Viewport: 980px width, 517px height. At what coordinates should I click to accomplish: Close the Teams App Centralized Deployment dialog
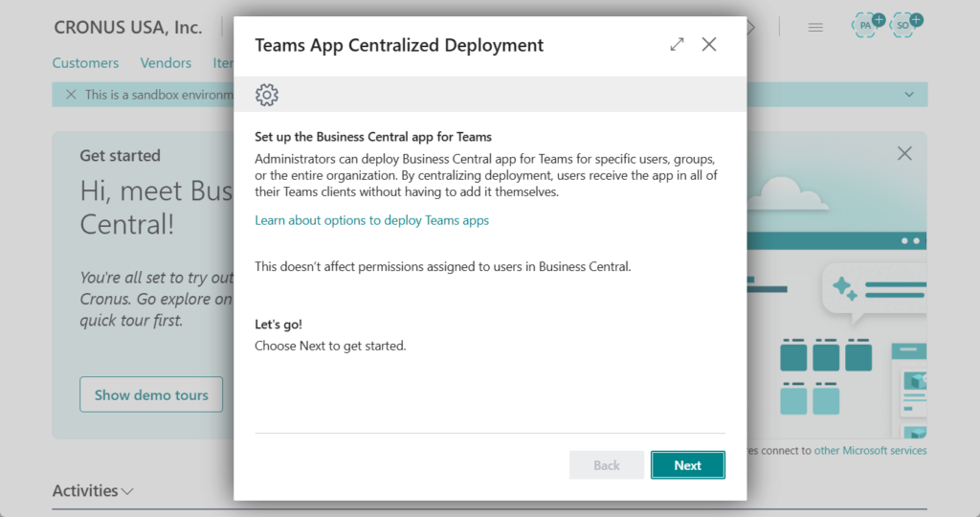[x=709, y=44]
